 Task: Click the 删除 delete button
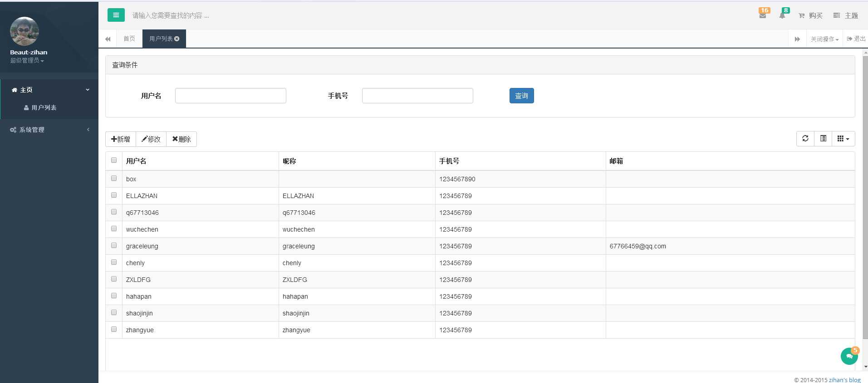tap(181, 139)
